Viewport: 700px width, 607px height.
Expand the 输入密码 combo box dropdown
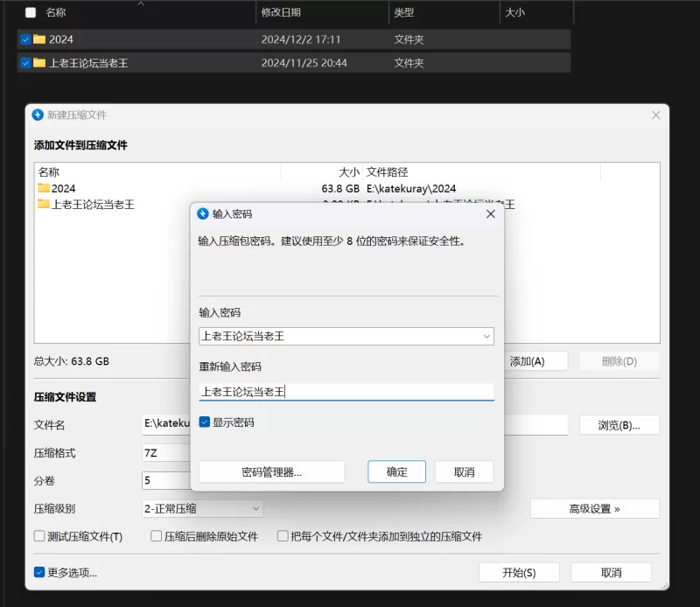click(486, 336)
